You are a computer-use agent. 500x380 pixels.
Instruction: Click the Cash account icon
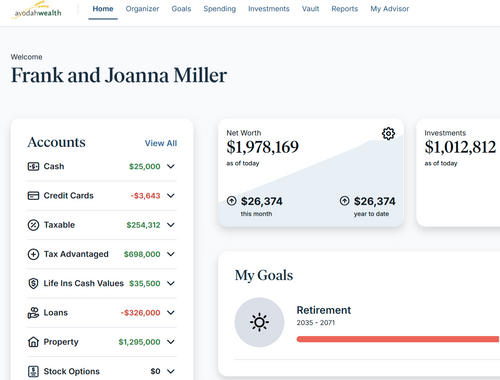(33, 166)
